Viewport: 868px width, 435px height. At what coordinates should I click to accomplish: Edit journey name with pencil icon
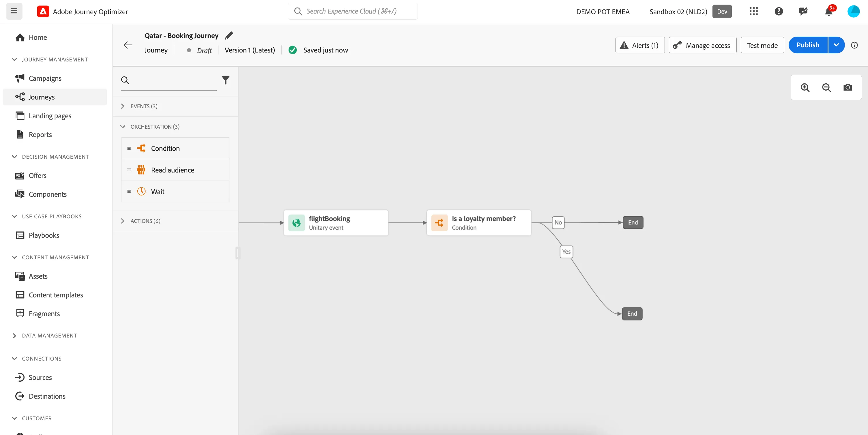point(229,35)
